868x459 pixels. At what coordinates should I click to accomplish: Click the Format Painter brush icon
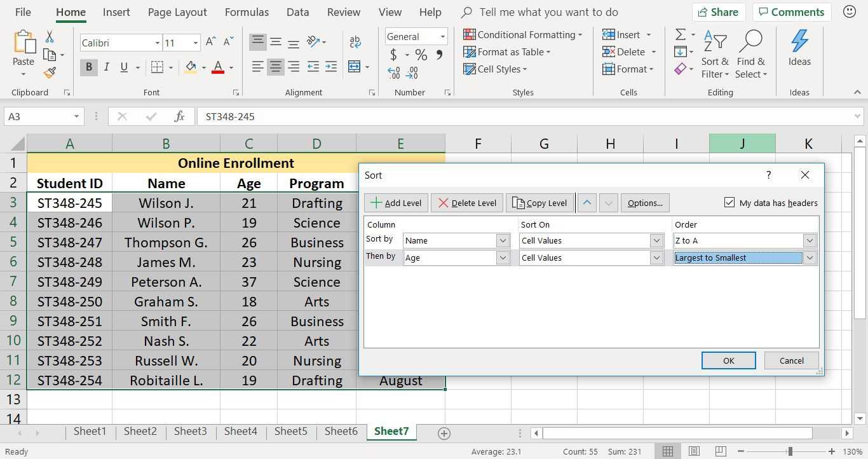point(50,73)
